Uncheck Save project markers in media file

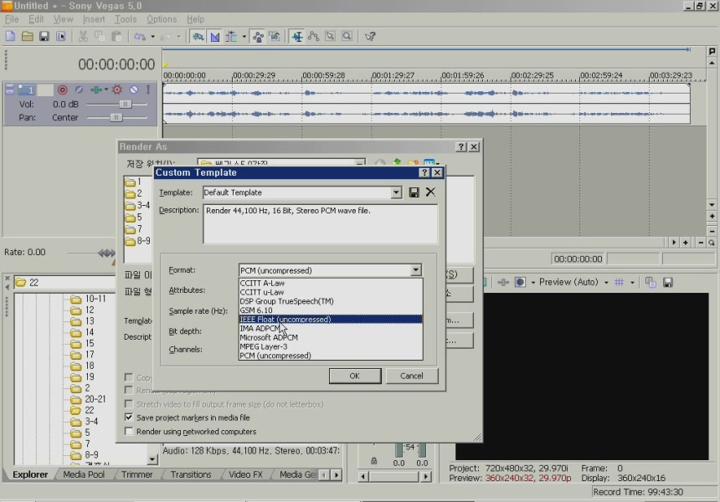point(129,417)
